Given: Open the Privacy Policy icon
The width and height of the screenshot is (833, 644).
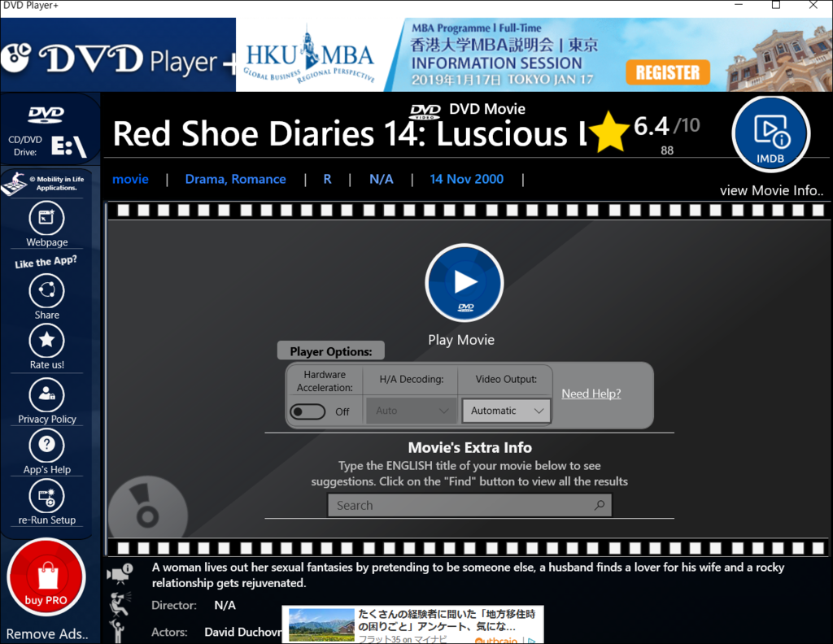Looking at the screenshot, I should (x=46, y=395).
